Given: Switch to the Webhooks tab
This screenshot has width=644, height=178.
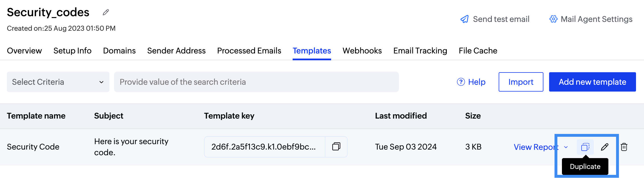Looking at the screenshot, I should [x=362, y=51].
